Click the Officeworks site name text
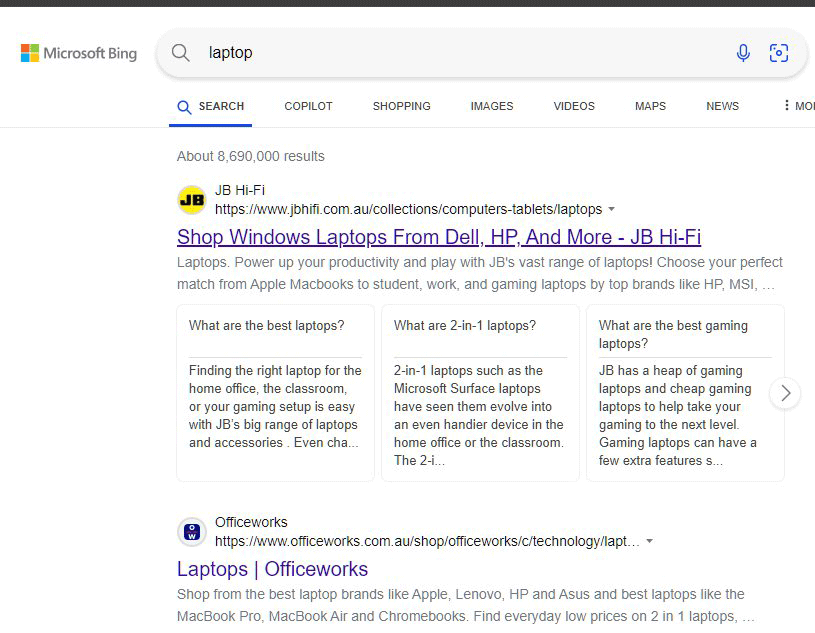 coord(251,522)
